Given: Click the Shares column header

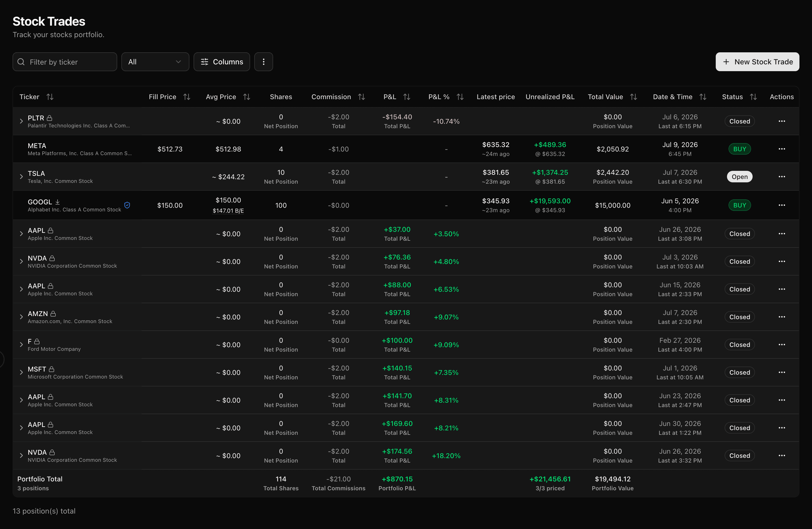Looking at the screenshot, I should pyautogui.click(x=281, y=97).
